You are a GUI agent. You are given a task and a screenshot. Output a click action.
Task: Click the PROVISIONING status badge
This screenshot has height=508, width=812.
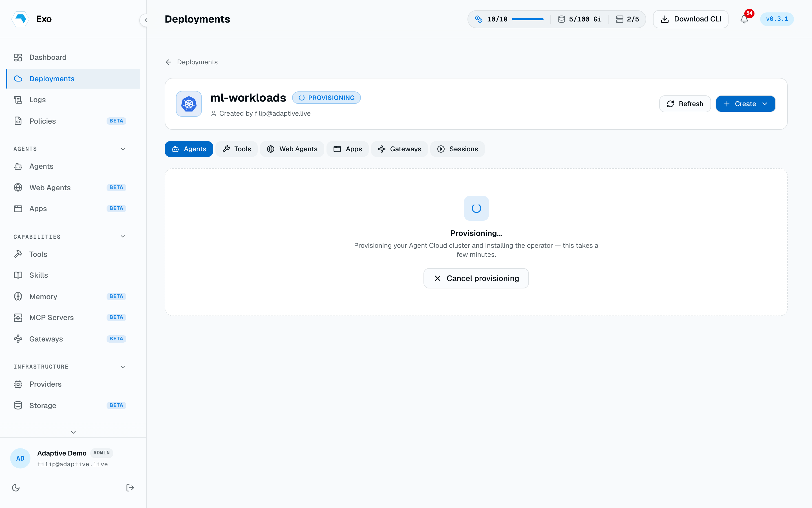point(326,98)
